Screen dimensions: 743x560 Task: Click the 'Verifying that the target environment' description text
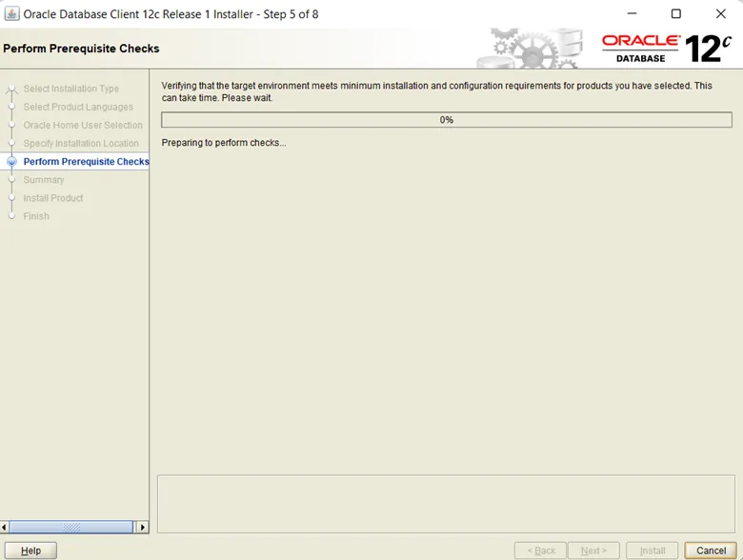click(436, 92)
